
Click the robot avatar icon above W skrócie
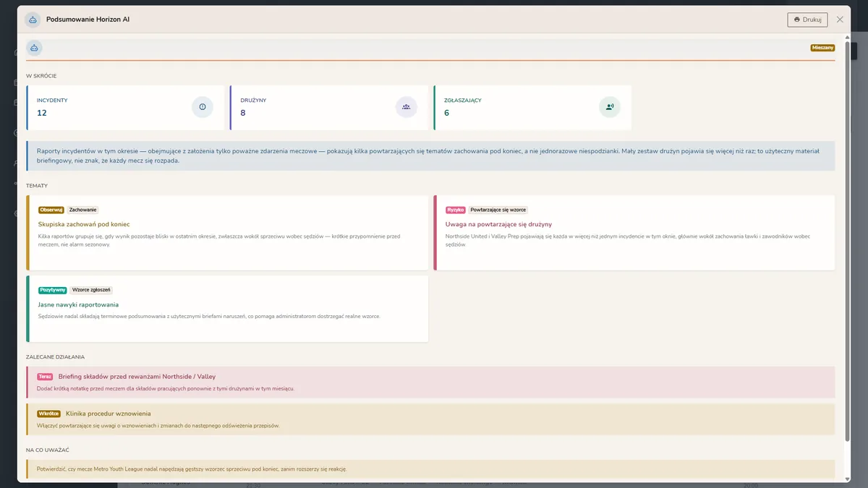(x=34, y=48)
